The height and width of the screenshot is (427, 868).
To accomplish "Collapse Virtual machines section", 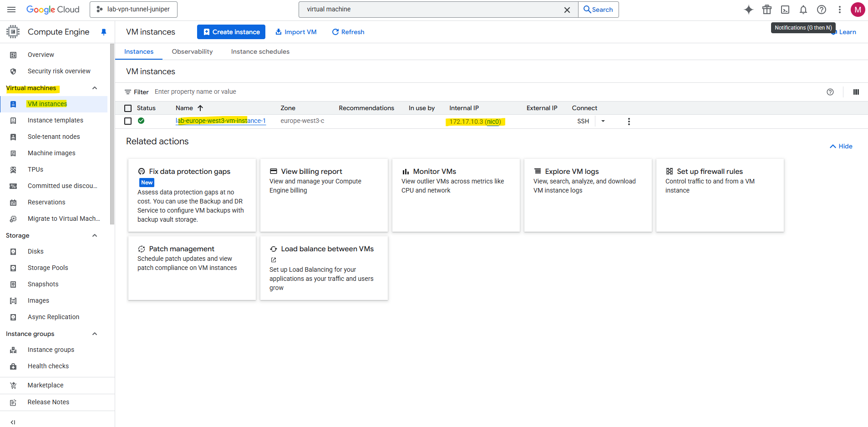I will (95, 88).
